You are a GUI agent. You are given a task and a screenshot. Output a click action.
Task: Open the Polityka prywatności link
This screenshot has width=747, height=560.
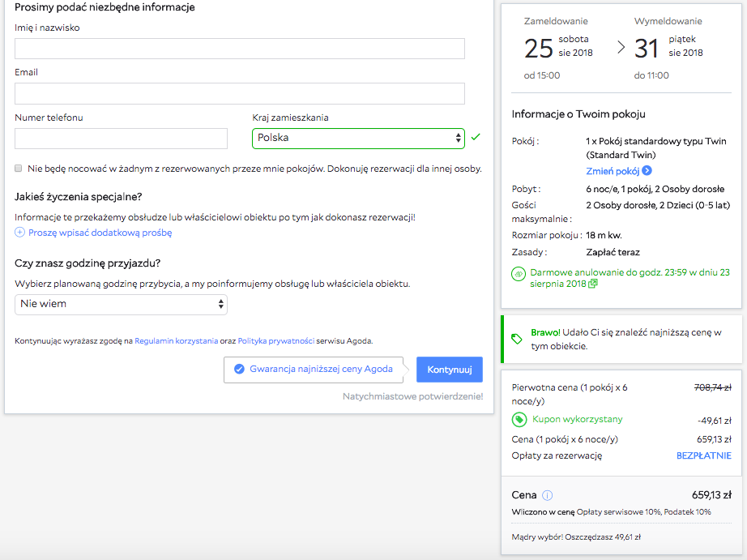tap(275, 341)
